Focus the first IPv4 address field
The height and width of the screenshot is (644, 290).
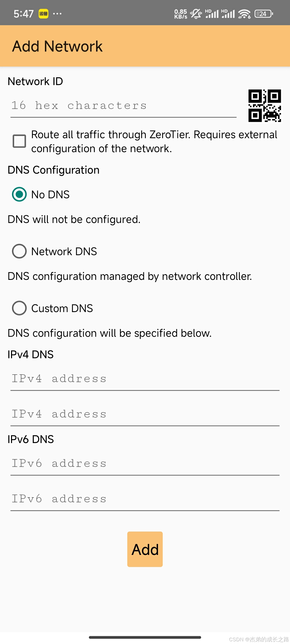click(x=145, y=379)
